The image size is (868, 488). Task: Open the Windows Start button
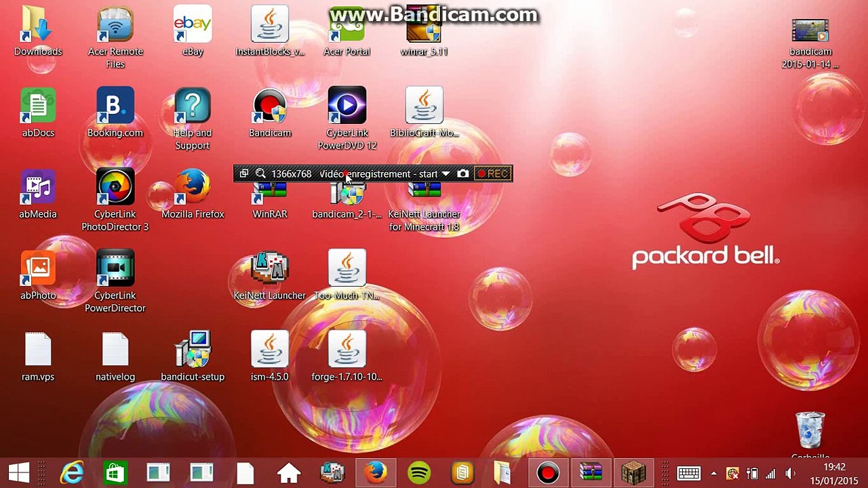click(x=19, y=473)
